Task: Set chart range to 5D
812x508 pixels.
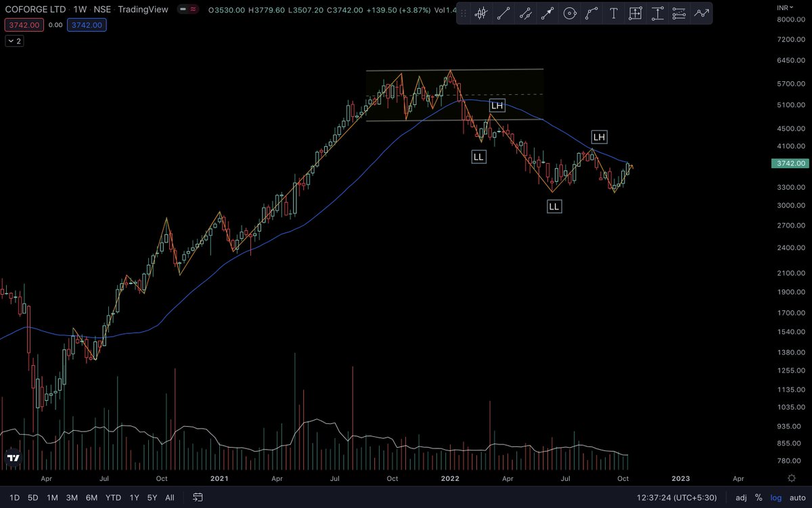Action: pos(32,497)
